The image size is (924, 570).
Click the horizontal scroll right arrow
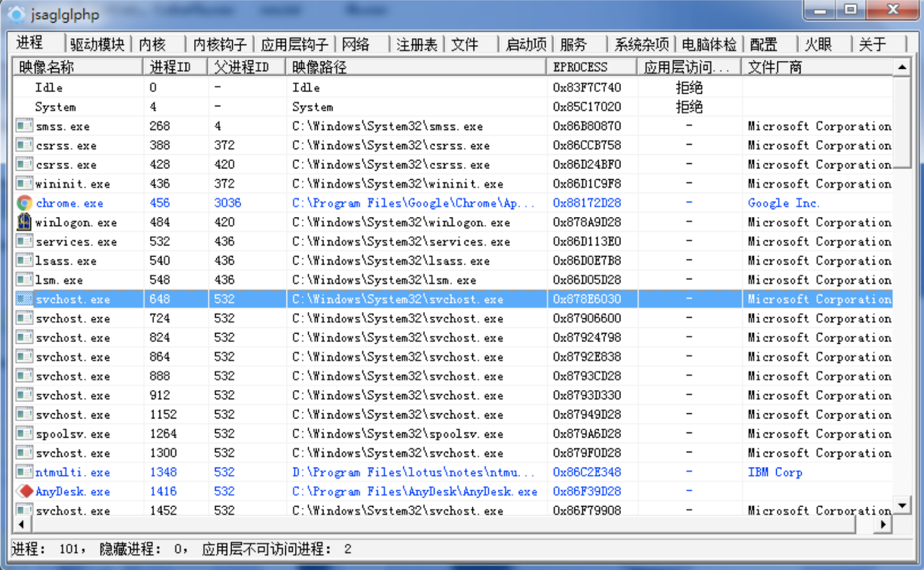point(883,524)
